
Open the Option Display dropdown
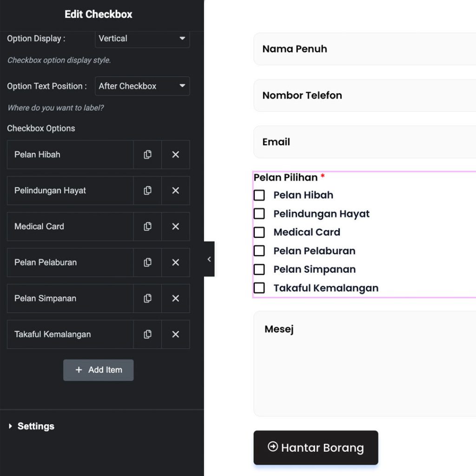(x=142, y=39)
